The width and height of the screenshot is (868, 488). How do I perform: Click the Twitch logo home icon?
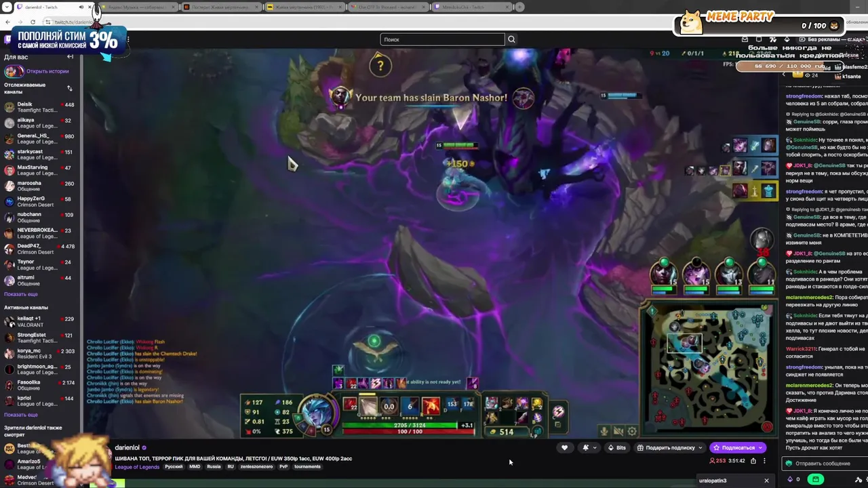click(x=7, y=39)
